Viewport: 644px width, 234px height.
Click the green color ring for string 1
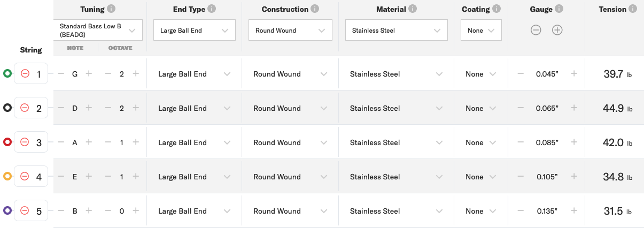tap(7, 73)
